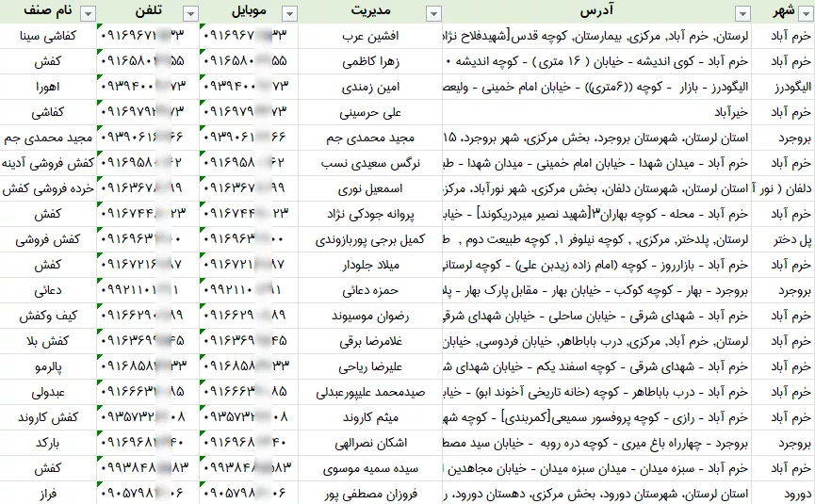This screenshot has width=815, height=504.
Task: Select manager cell اسمعیل نوری
Action: pyautogui.click(x=370, y=188)
